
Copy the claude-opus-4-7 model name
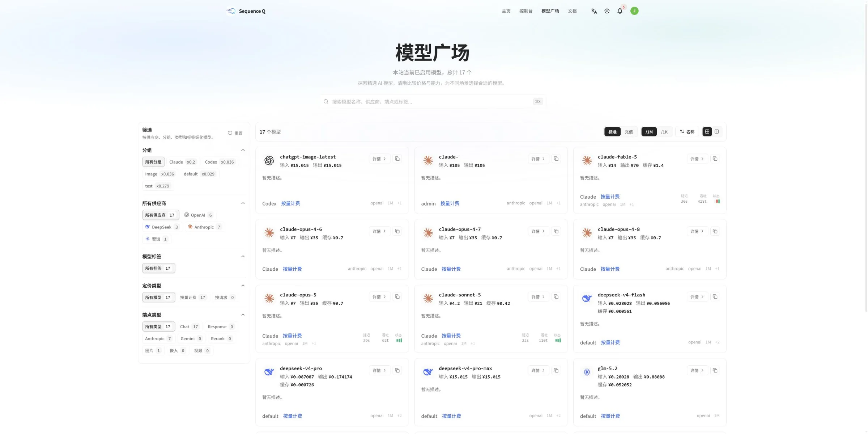[x=556, y=231]
